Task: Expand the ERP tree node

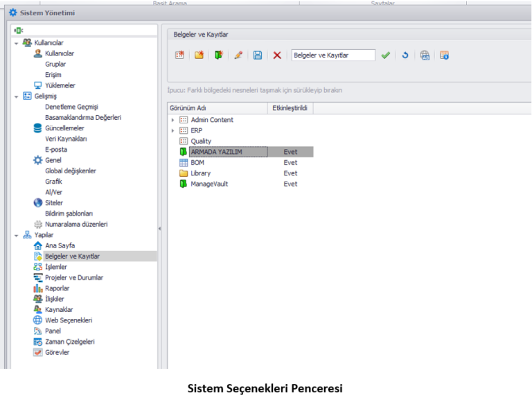Action: click(x=173, y=130)
